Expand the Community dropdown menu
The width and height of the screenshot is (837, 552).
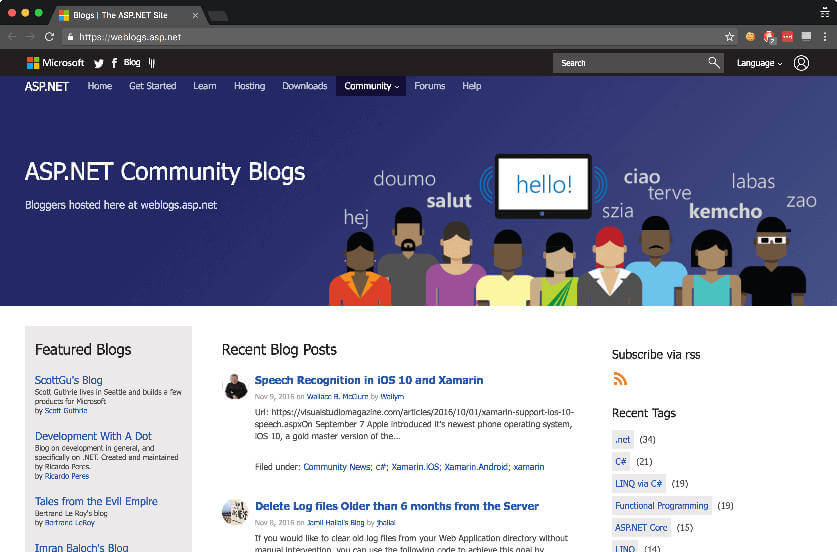pyautogui.click(x=371, y=86)
